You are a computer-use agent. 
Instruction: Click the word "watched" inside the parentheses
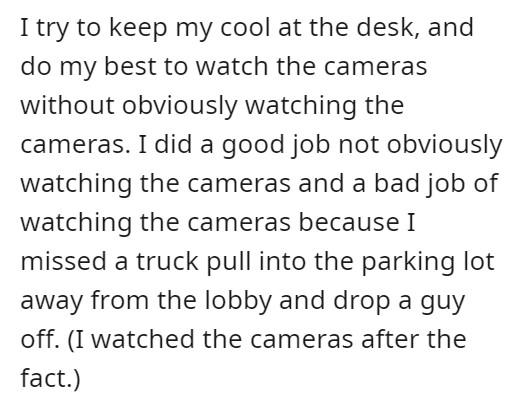(x=143, y=339)
